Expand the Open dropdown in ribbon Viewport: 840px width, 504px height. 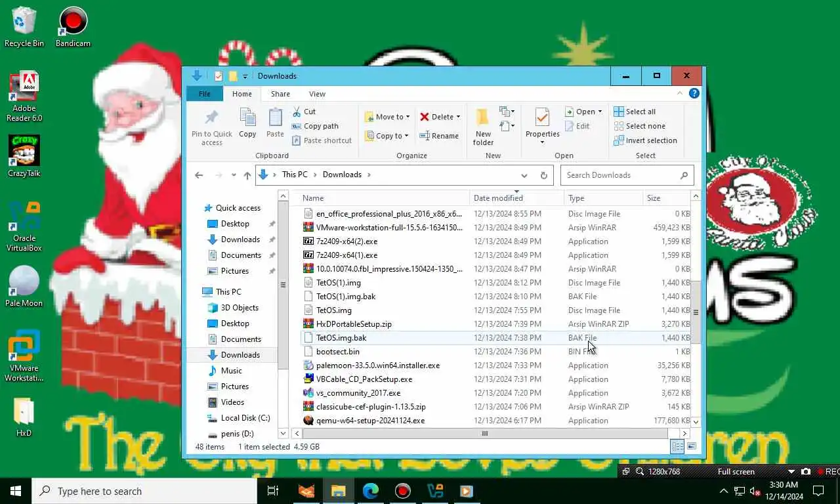[600, 112]
